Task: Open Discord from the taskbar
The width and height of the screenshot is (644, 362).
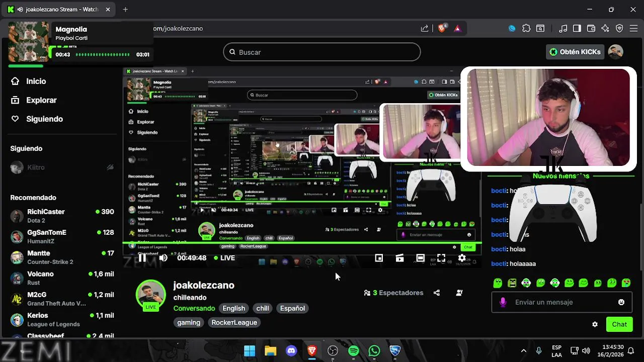Action: coord(291,351)
